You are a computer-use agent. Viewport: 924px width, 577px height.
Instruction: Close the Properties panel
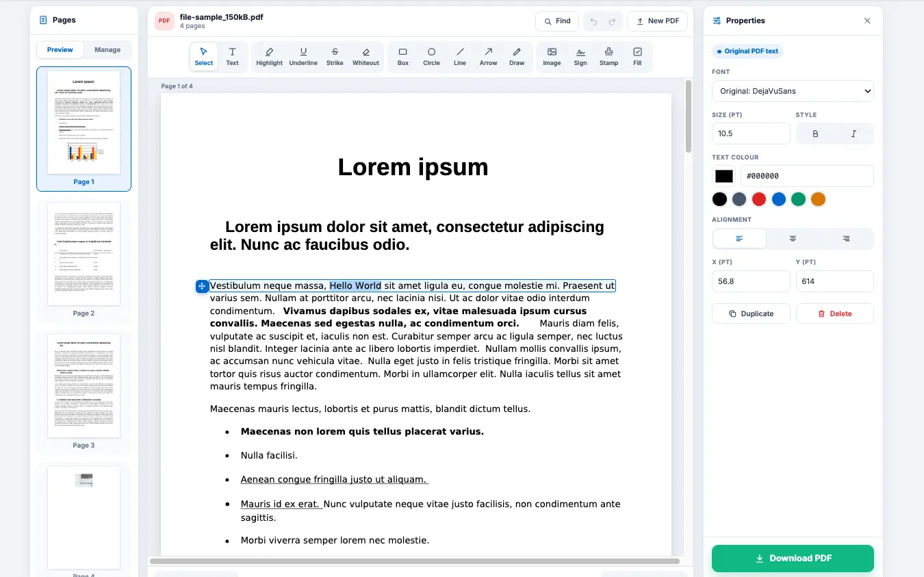(x=867, y=21)
